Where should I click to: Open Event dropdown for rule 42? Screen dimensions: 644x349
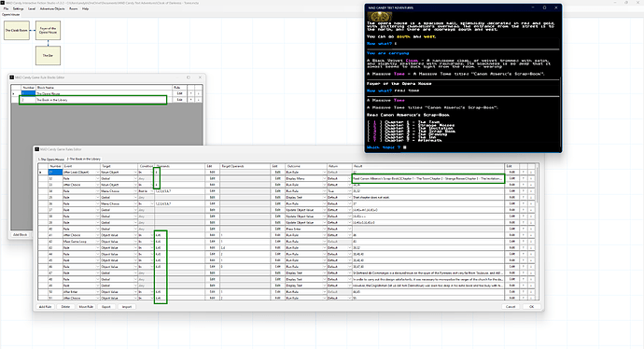coord(98,242)
